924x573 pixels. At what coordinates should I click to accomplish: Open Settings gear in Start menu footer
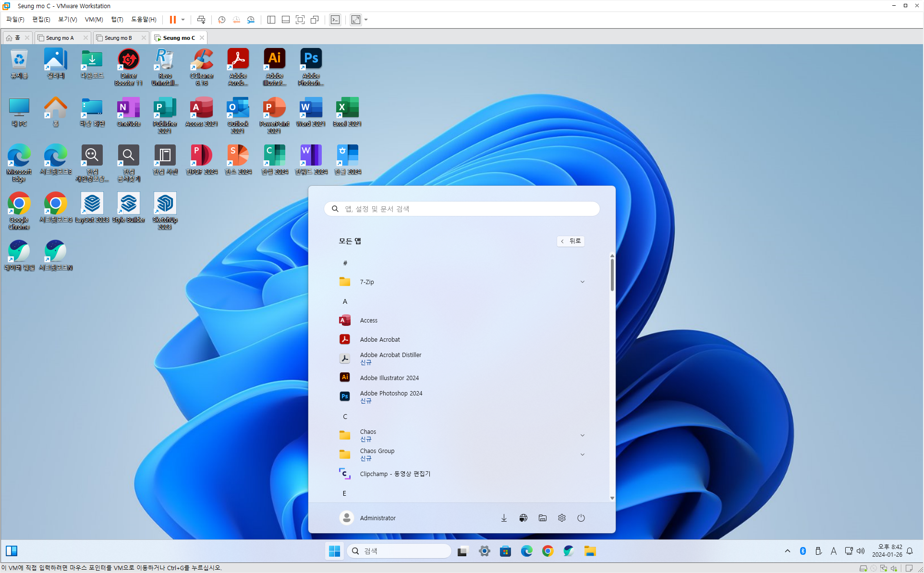561,518
